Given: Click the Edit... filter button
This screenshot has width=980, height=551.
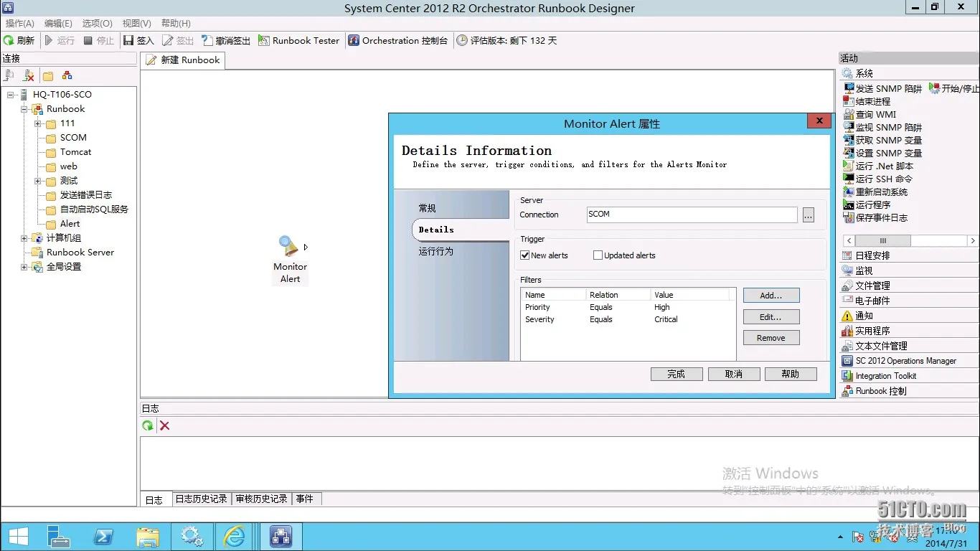Looking at the screenshot, I should 771,317.
